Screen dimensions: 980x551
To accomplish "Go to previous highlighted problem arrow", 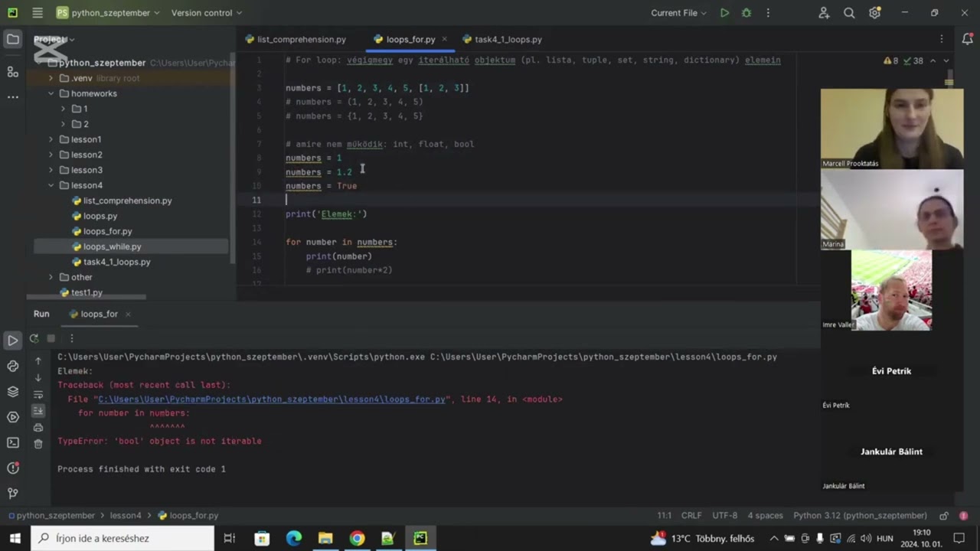I will [x=933, y=60].
